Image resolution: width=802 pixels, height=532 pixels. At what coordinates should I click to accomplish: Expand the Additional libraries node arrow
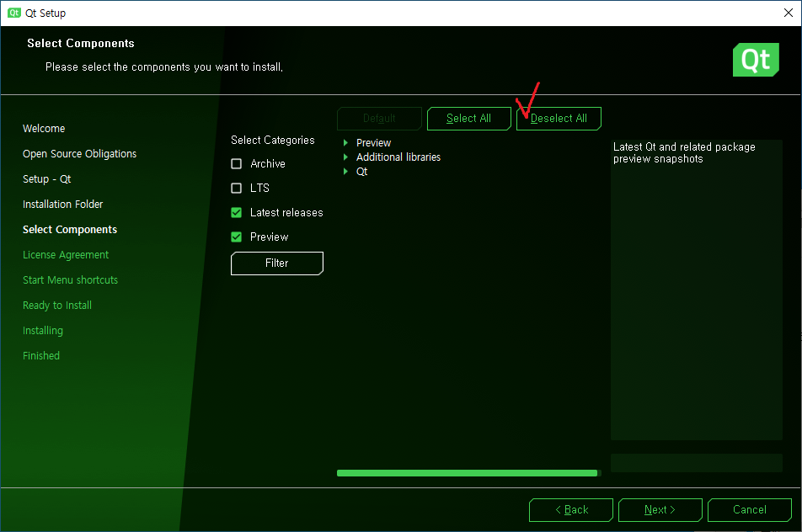tap(345, 157)
